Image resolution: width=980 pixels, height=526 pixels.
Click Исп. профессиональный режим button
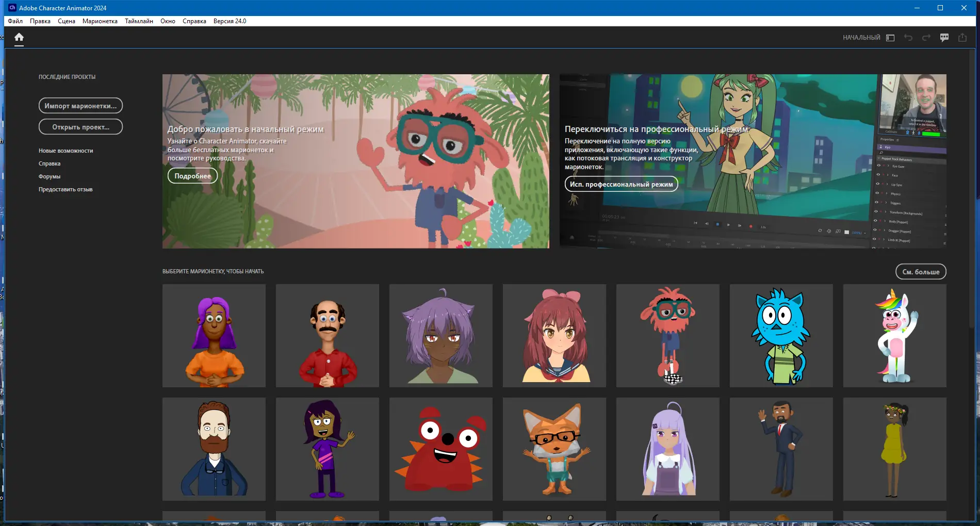(x=620, y=184)
